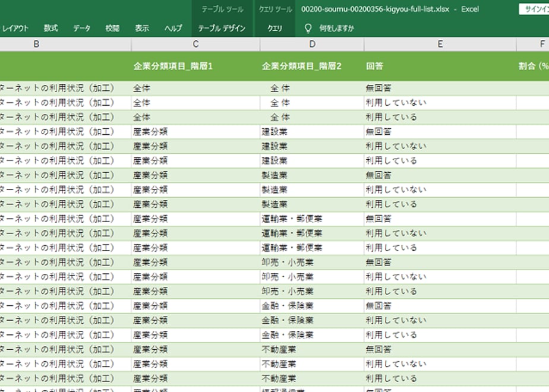Select 利用している cell in 建設業 row
Screen dimensions: 549x392
pos(440,160)
